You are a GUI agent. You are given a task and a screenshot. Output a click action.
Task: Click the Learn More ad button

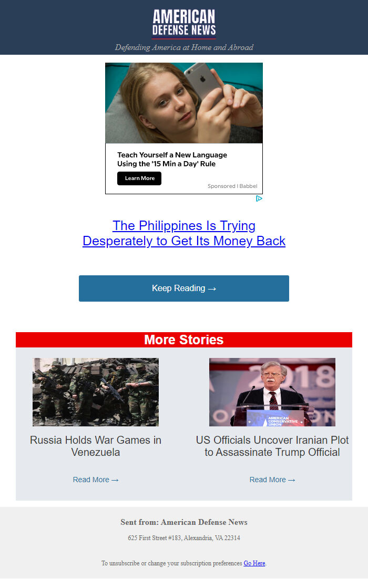tap(139, 178)
